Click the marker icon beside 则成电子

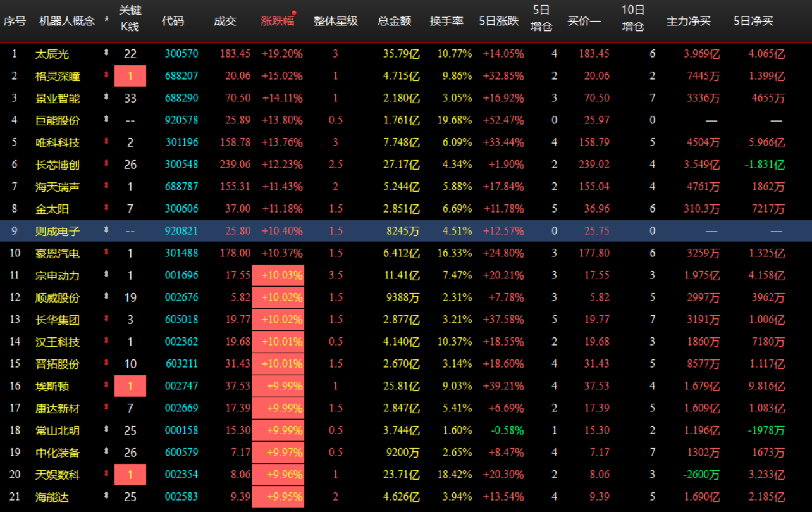tap(106, 231)
